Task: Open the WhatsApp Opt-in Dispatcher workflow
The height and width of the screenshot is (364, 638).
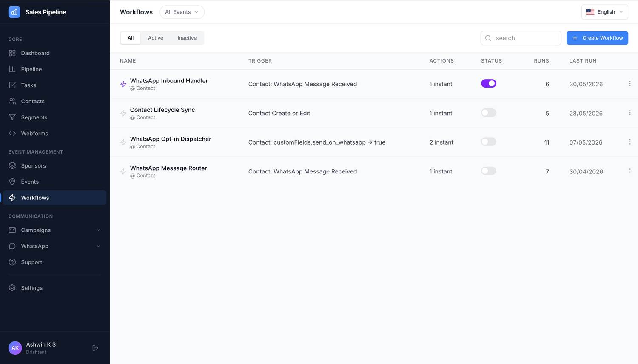Action: (x=171, y=139)
